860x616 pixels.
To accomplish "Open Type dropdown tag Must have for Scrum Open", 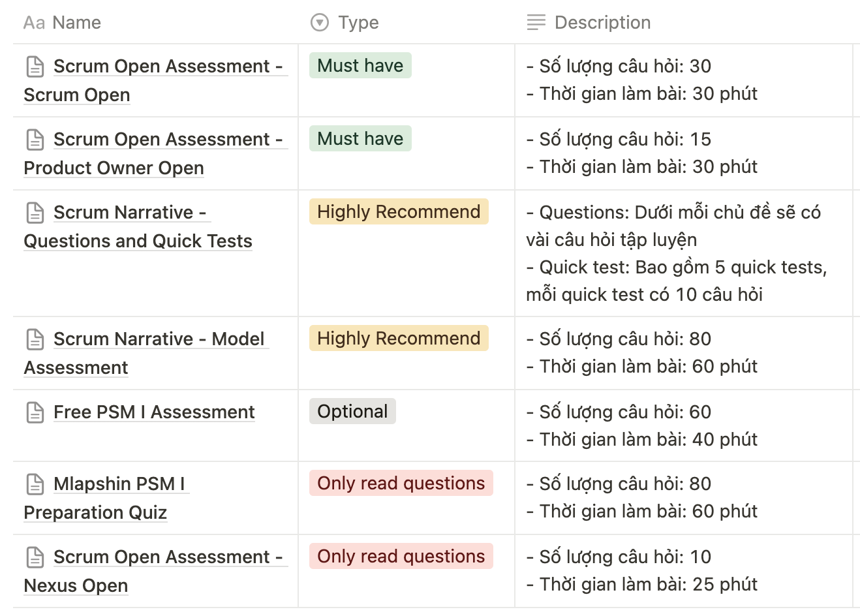I will (360, 65).
